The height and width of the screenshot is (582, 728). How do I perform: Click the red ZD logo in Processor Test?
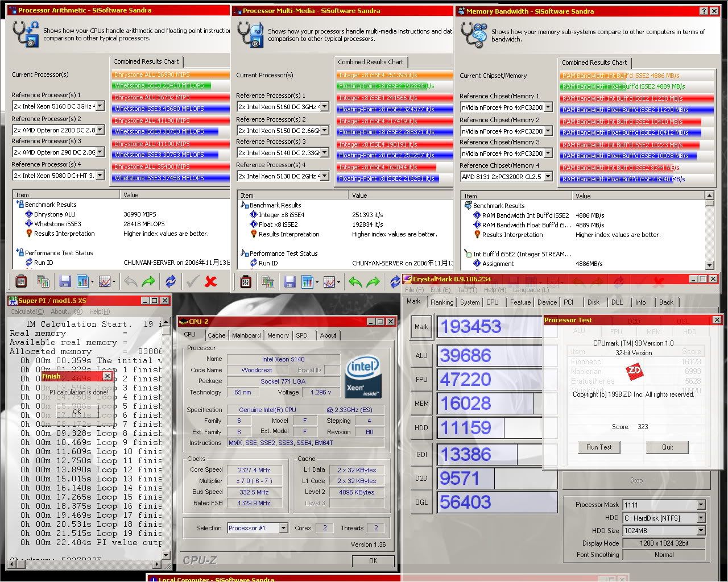634,372
